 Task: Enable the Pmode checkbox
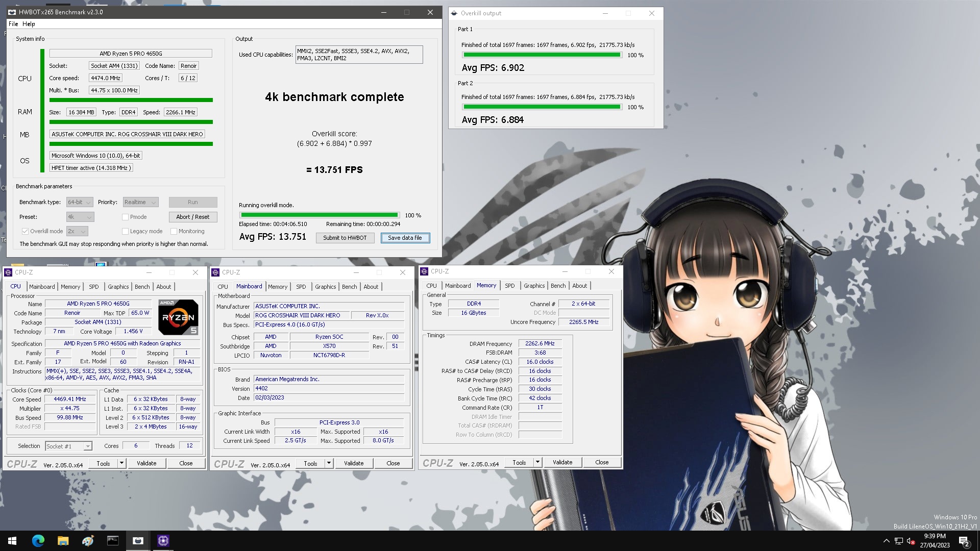125,217
